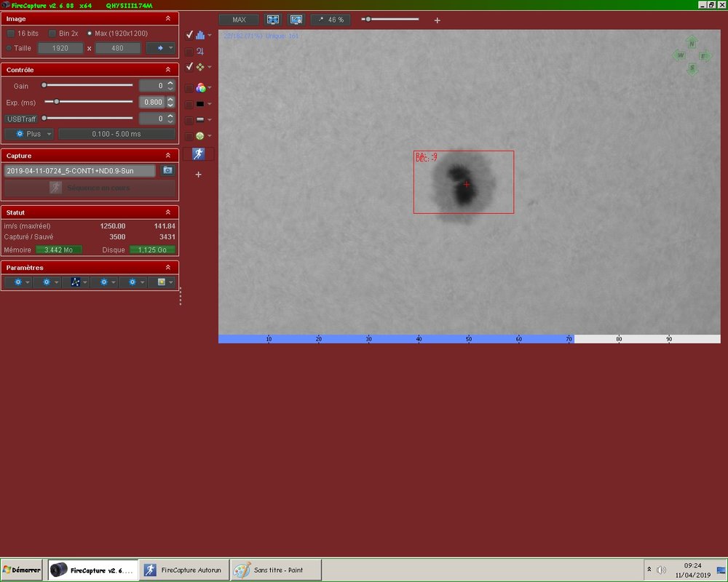
Task: Click the monitor icon with gear overlay
Action: pos(296,20)
